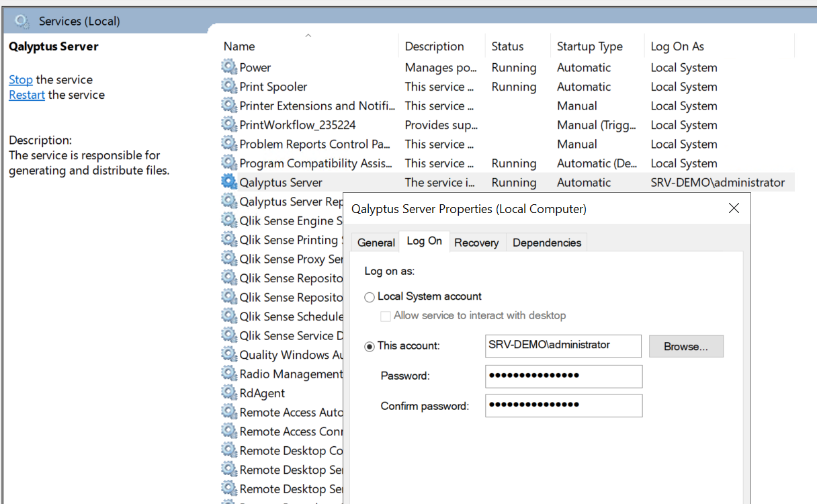
Task: Click the Qlik Sense Engine service icon
Action: [x=229, y=220]
